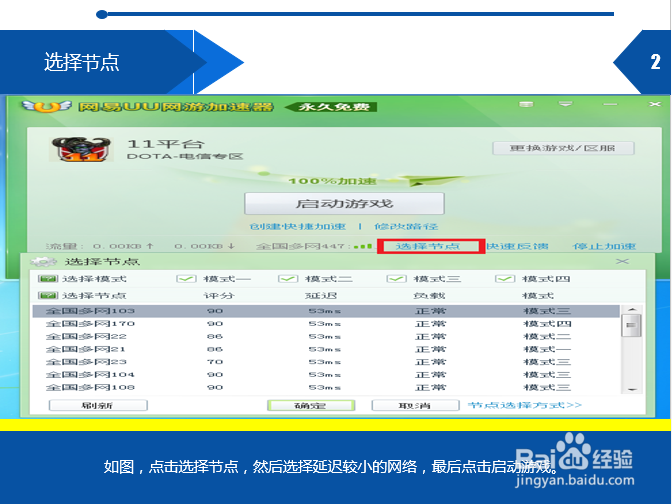Select node row 全国多网104
Image resolution: width=672 pixels, height=504 pixels.
point(326,375)
